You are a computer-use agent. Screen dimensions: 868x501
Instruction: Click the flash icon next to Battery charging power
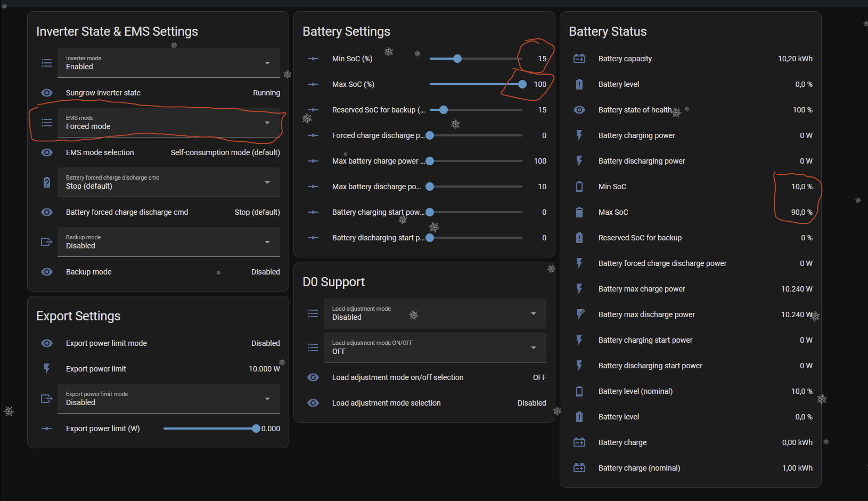[x=579, y=135]
